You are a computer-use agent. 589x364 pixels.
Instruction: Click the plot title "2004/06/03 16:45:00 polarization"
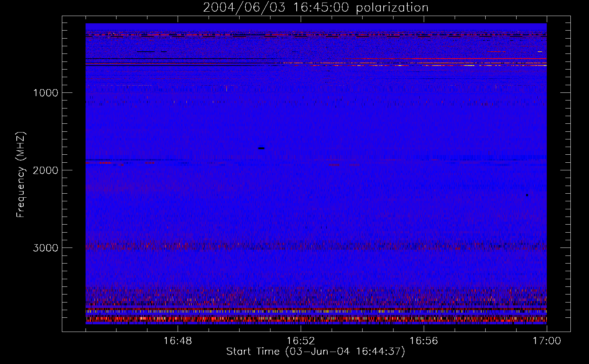[x=316, y=8]
